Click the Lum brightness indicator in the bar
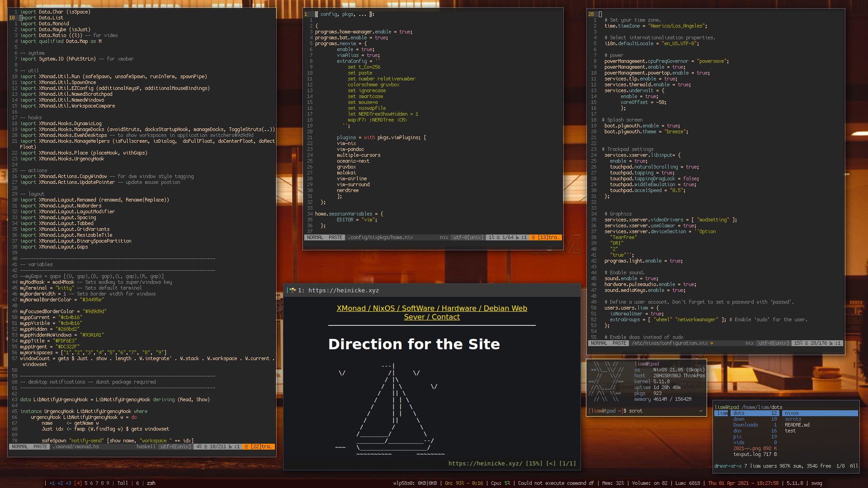Screen dimensions: 868x488 tap(688, 483)
